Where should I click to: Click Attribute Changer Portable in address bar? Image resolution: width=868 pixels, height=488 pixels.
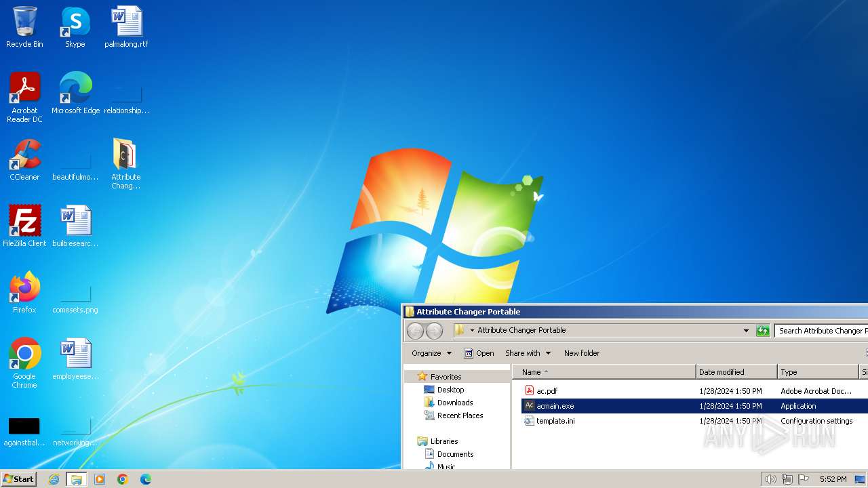(x=521, y=331)
